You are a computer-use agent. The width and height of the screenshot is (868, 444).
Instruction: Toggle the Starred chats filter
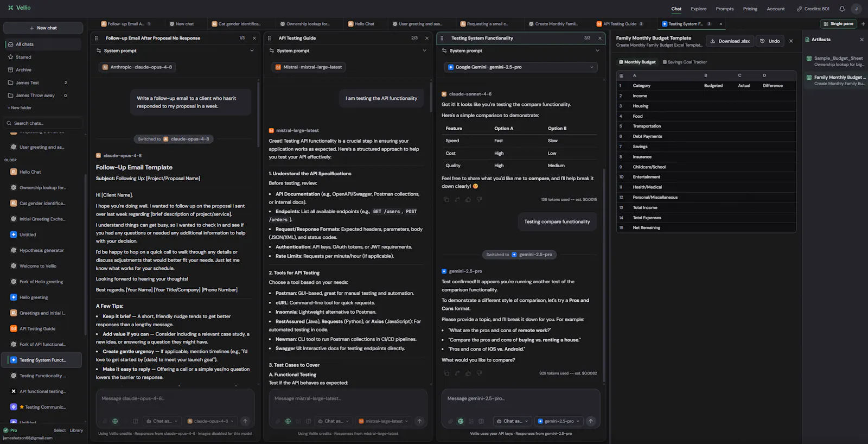pyautogui.click(x=43, y=57)
